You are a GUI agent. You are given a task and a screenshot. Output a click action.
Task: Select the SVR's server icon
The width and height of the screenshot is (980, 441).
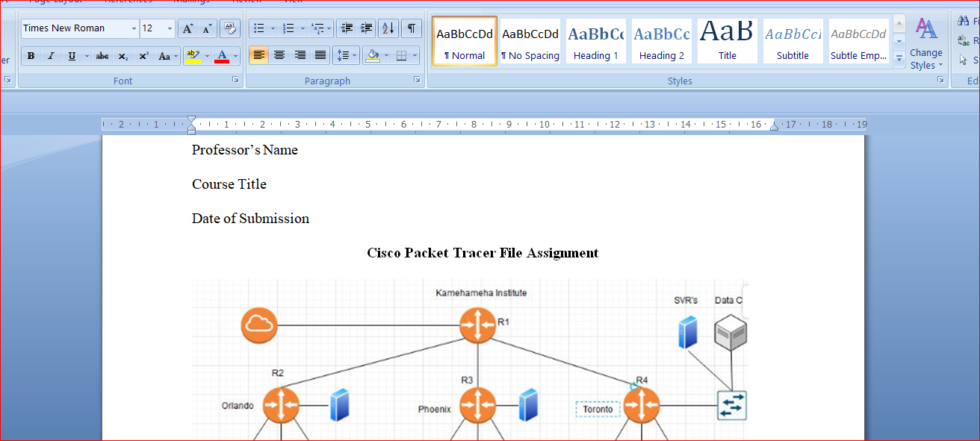click(x=687, y=332)
